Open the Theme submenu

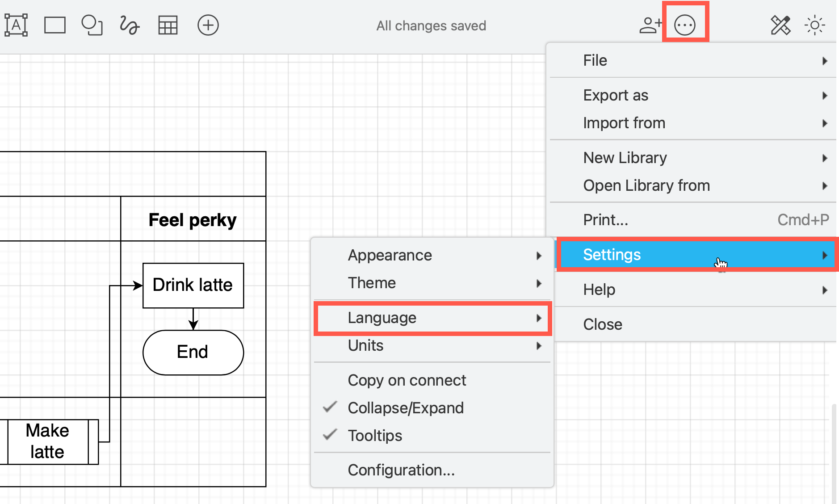click(x=372, y=282)
